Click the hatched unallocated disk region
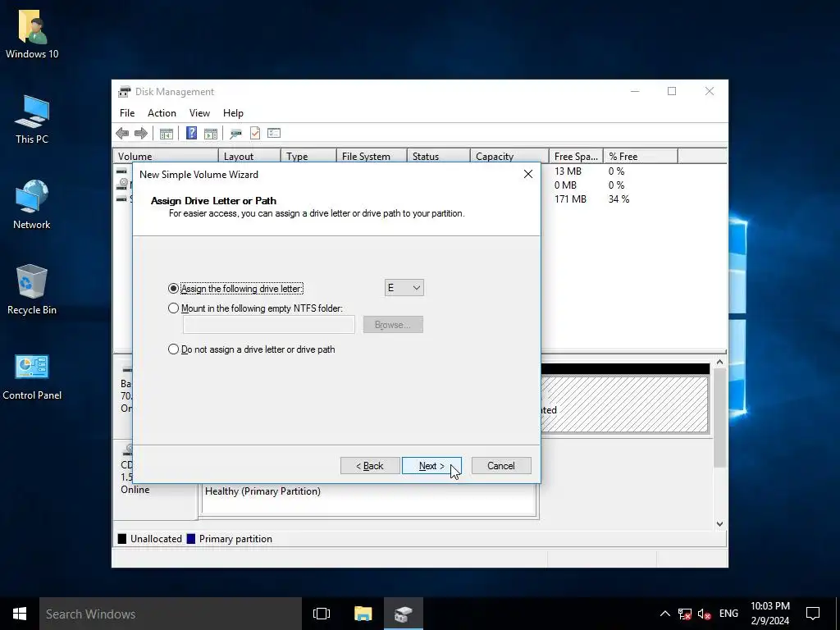This screenshot has height=630, width=840. pos(624,404)
